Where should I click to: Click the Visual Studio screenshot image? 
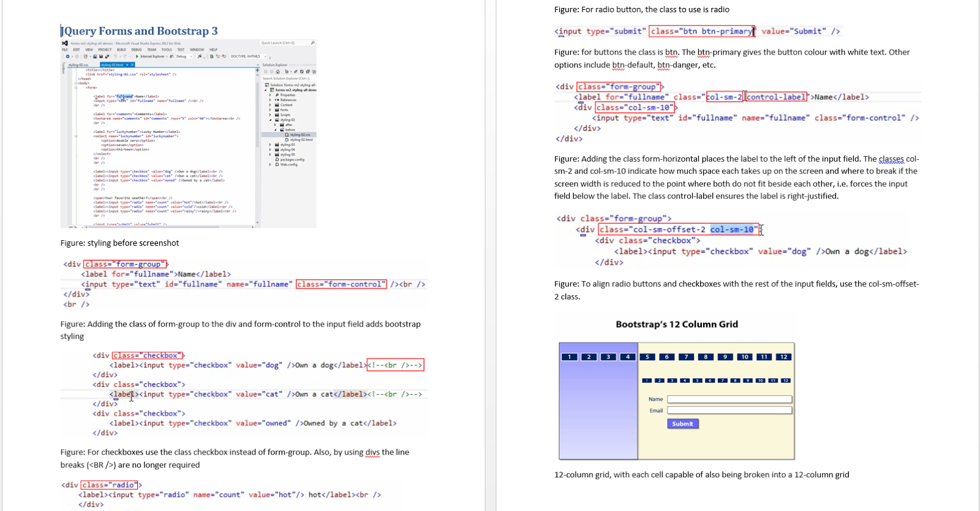click(x=188, y=134)
